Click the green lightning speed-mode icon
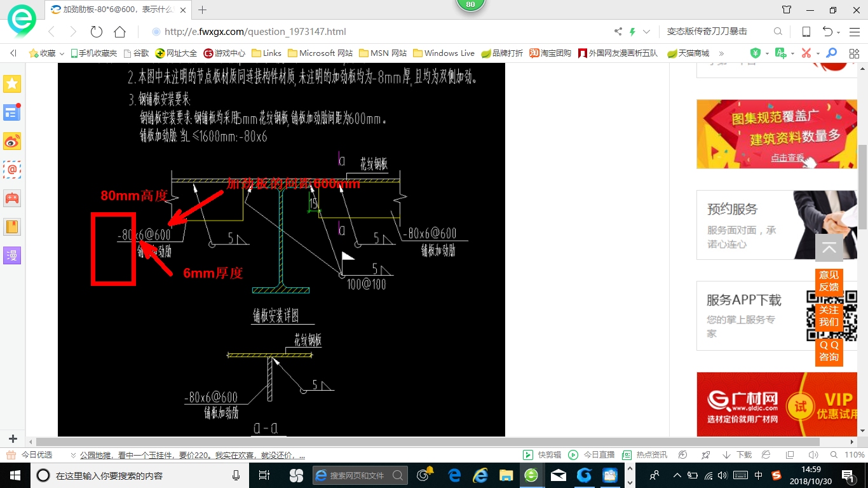The height and width of the screenshot is (488, 868). pos(632,32)
